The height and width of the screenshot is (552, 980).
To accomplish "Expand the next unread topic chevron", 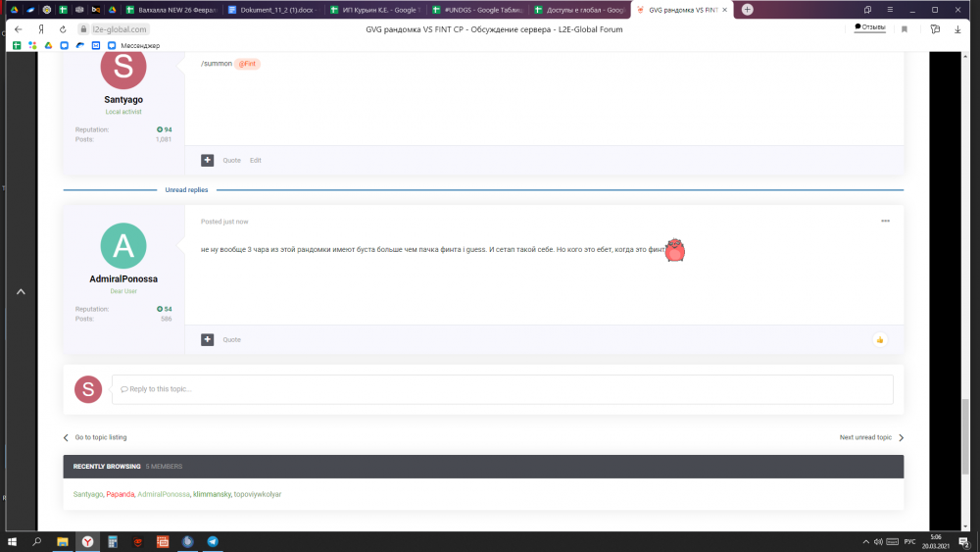I will click(901, 437).
